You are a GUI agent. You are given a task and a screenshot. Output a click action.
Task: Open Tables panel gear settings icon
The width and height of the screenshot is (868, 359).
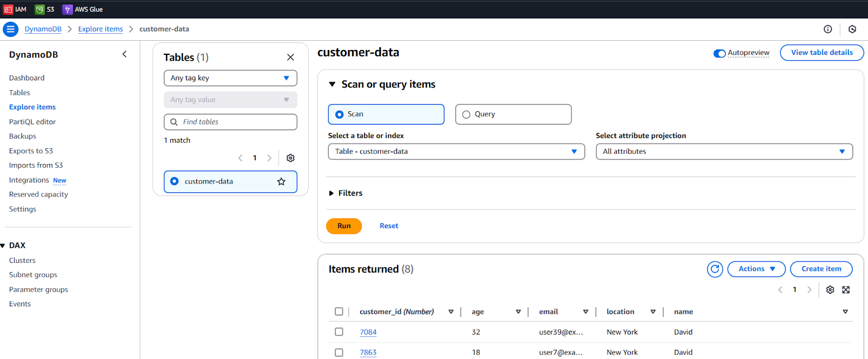tap(290, 158)
